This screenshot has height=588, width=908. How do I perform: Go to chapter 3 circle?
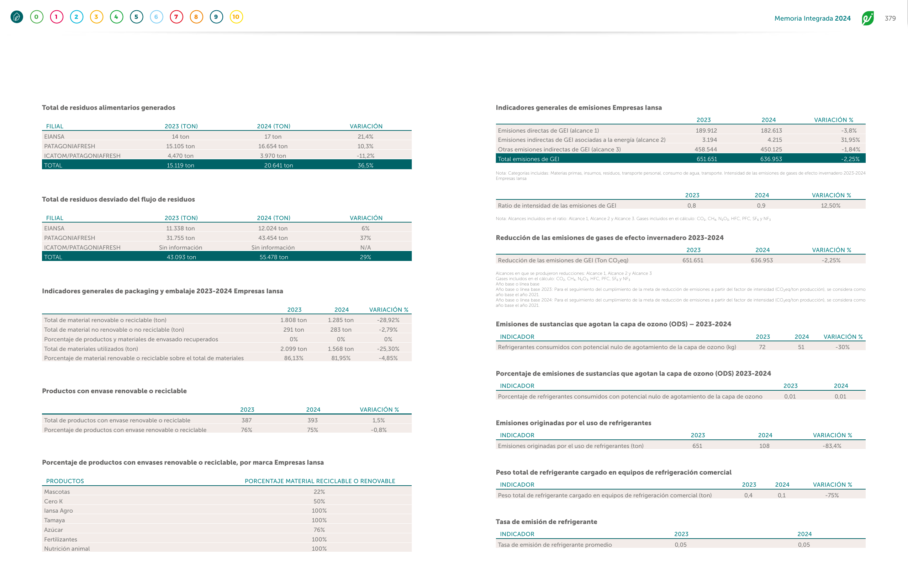[x=96, y=17]
